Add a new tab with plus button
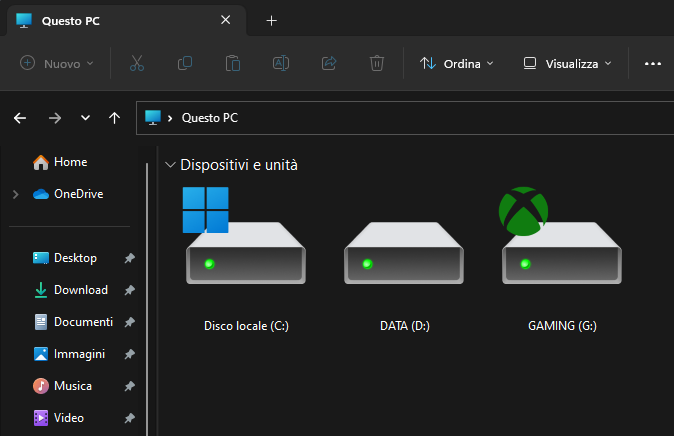Image resolution: width=674 pixels, height=436 pixels. [x=271, y=21]
